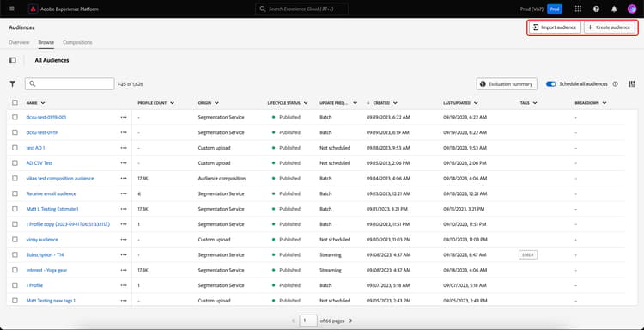Select checkbox for vinay audience
The width and height of the screenshot is (644, 330).
click(15, 240)
